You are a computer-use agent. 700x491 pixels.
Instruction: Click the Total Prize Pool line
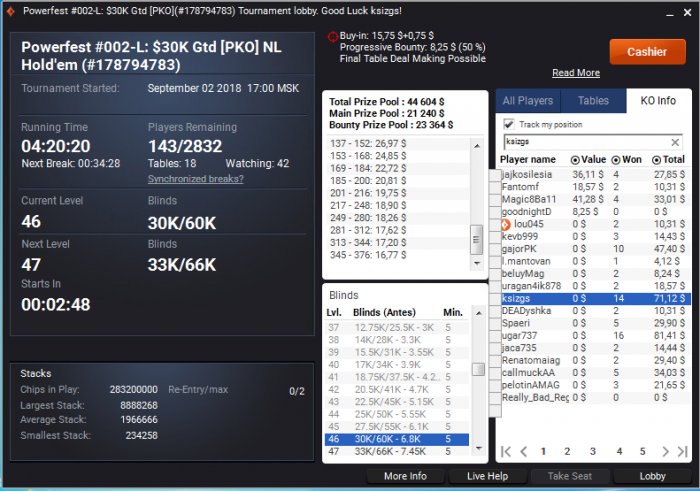click(x=387, y=102)
